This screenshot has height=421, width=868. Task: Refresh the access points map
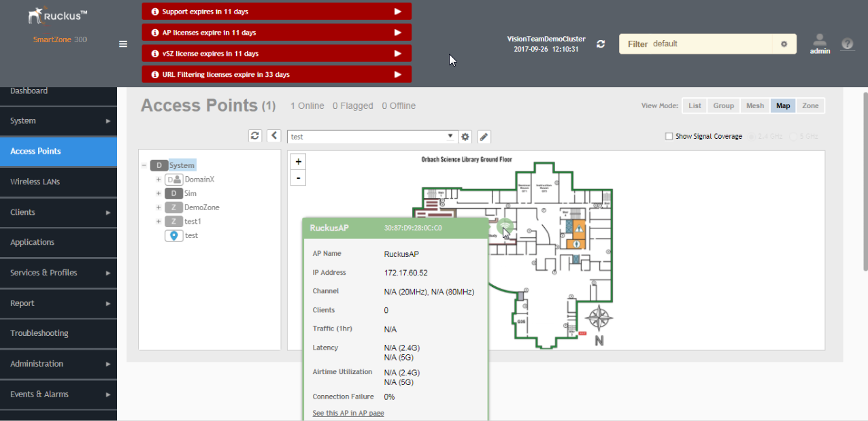click(255, 136)
